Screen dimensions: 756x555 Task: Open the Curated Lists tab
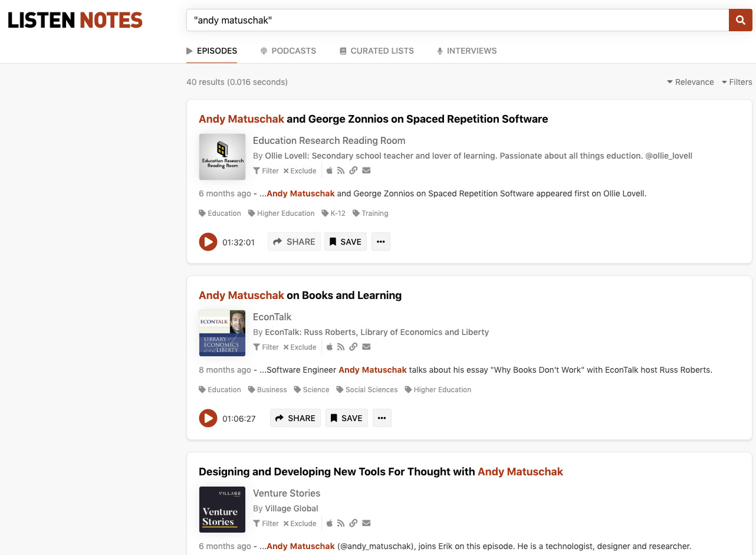coord(377,51)
